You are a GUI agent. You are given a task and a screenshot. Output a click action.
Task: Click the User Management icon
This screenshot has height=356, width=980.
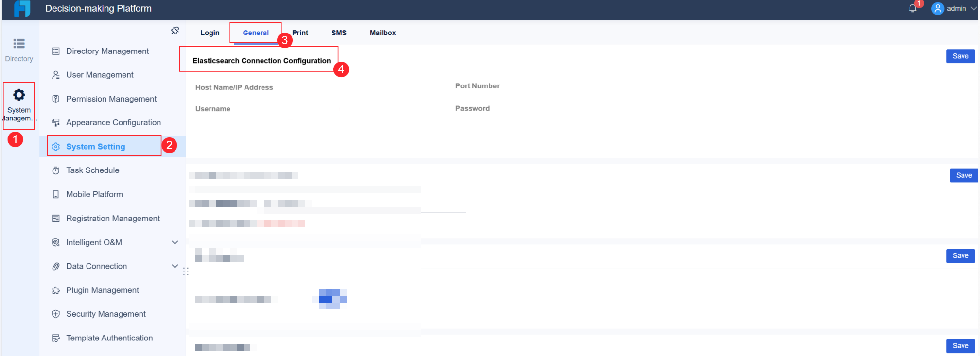(x=56, y=75)
